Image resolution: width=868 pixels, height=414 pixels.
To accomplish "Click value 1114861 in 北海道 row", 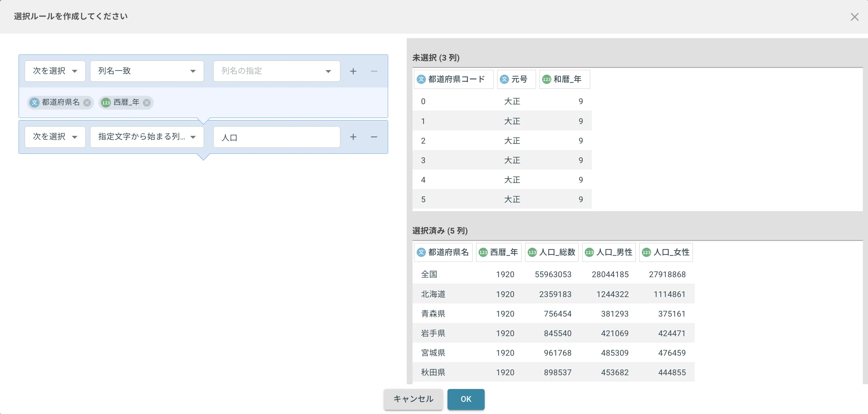I will click(669, 294).
